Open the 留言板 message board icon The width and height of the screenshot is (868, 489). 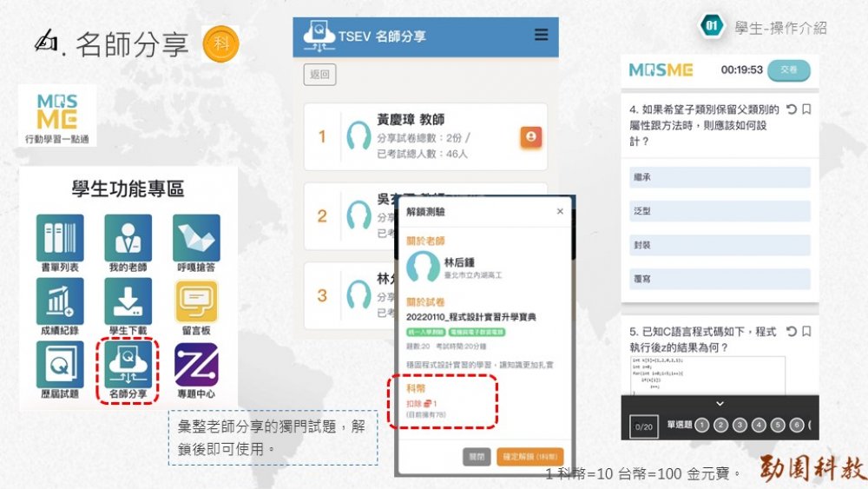coord(196,301)
